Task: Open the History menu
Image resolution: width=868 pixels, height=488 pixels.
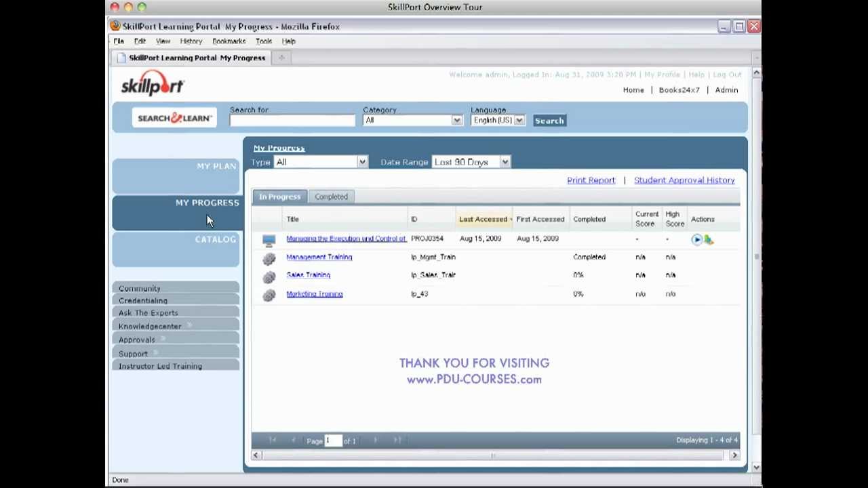Action: coord(191,41)
